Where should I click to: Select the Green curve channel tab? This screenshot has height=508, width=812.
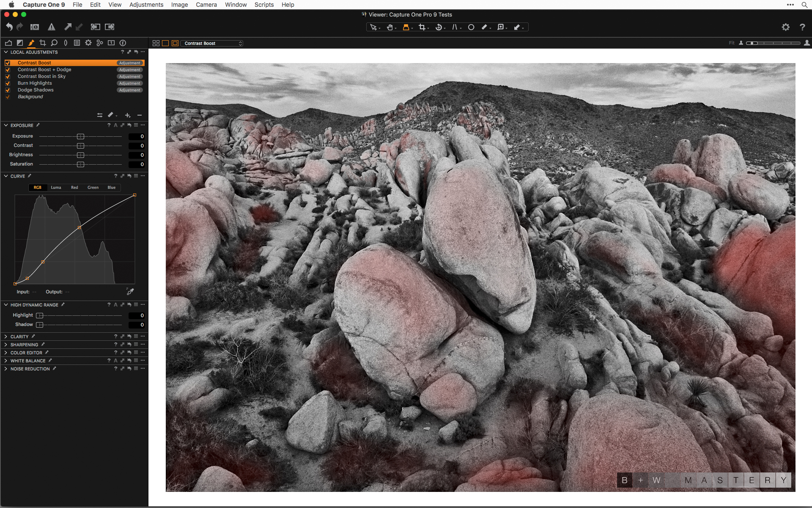point(93,188)
